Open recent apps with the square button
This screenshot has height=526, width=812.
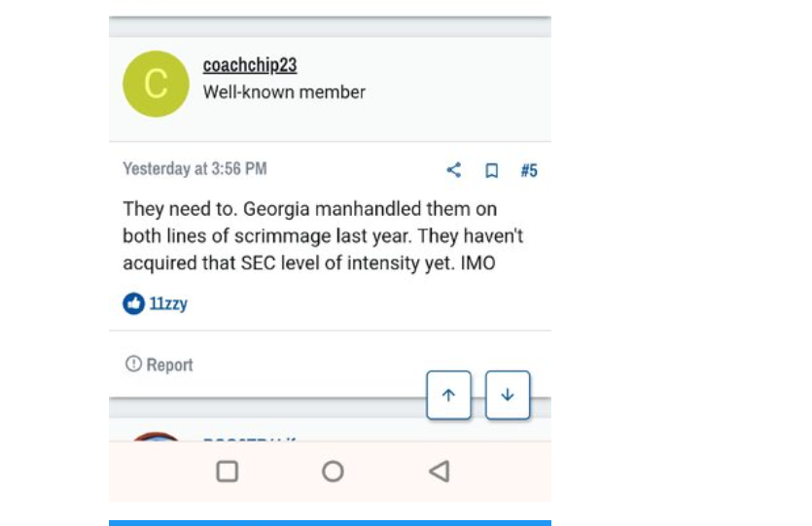point(228,472)
